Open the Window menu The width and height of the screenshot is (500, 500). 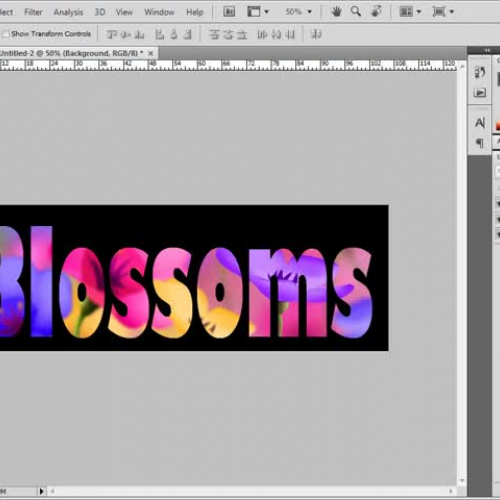click(159, 12)
